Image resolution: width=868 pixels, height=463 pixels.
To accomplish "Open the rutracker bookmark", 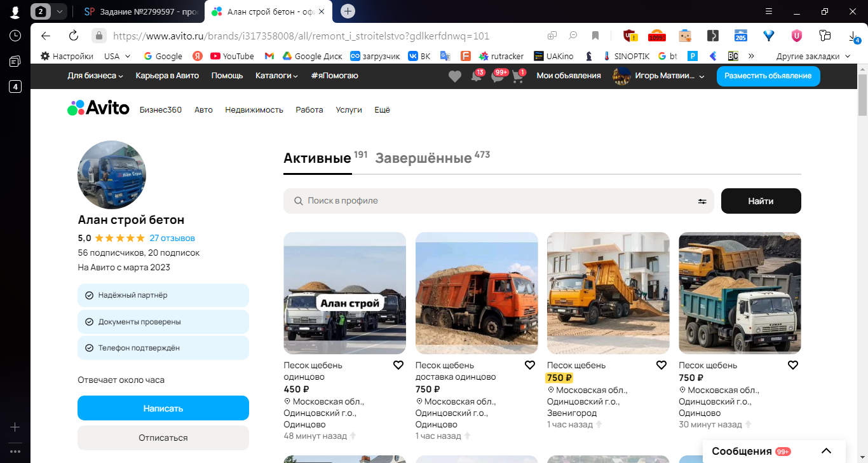I will click(x=501, y=56).
